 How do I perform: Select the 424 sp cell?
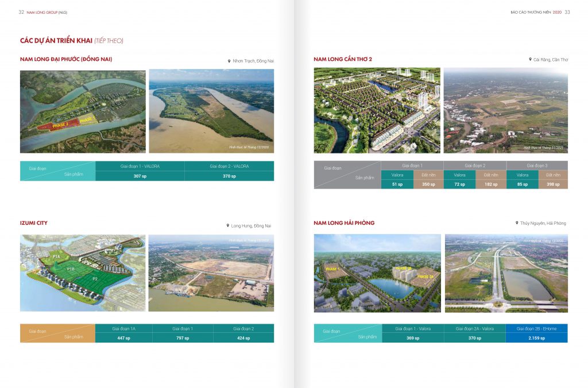[x=243, y=338]
